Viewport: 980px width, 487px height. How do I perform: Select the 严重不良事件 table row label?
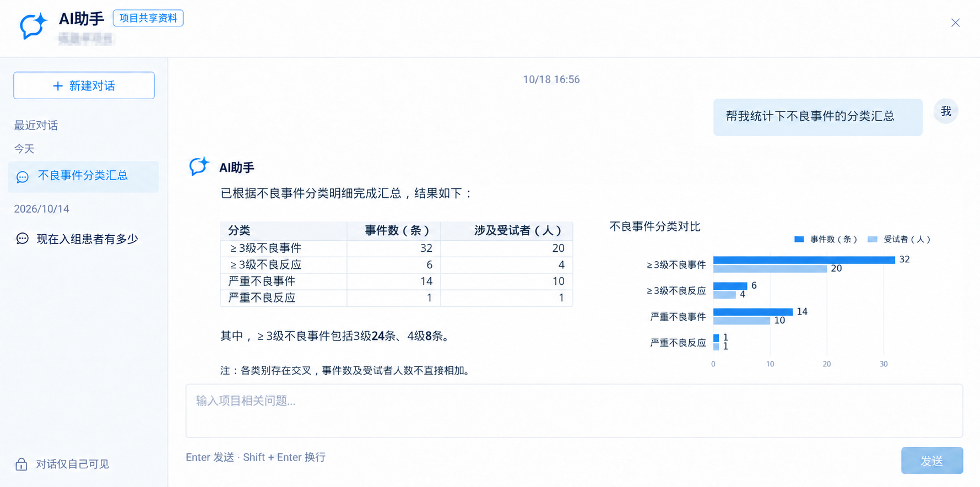(x=262, y=282)
